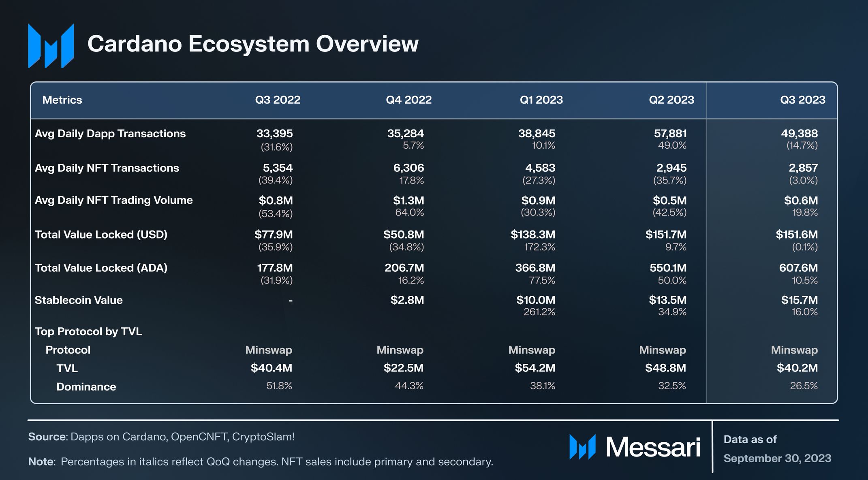Click the Avg Daily Dapp Transactions row label
This screenshot has width=868, height=480.
coord(110,134)
